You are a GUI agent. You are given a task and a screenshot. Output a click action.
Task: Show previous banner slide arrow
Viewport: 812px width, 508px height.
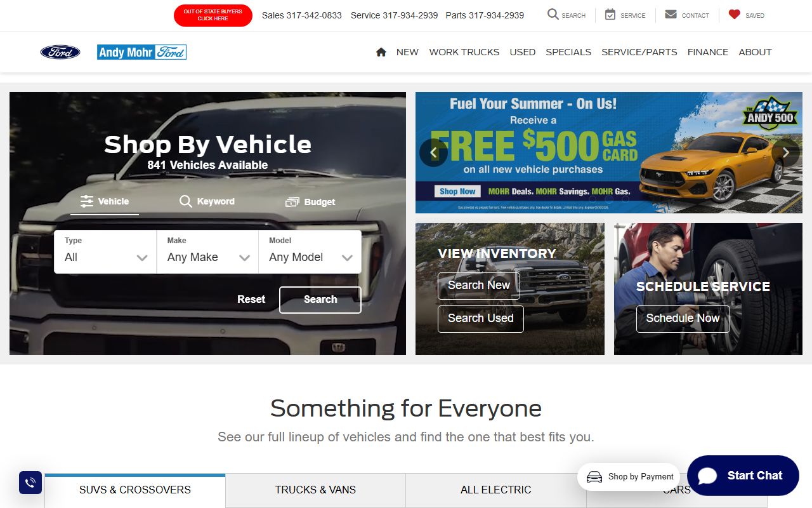coord(434,152)
